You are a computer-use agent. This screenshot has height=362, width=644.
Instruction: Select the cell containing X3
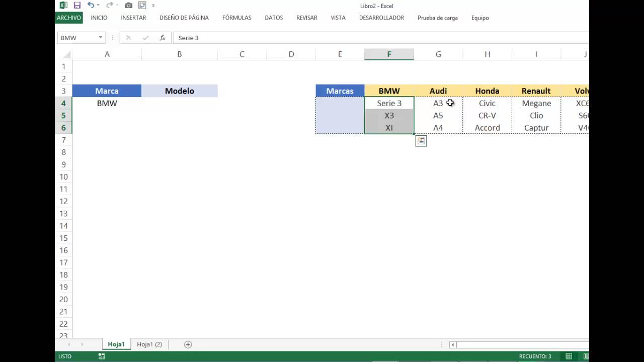point(389,116)
